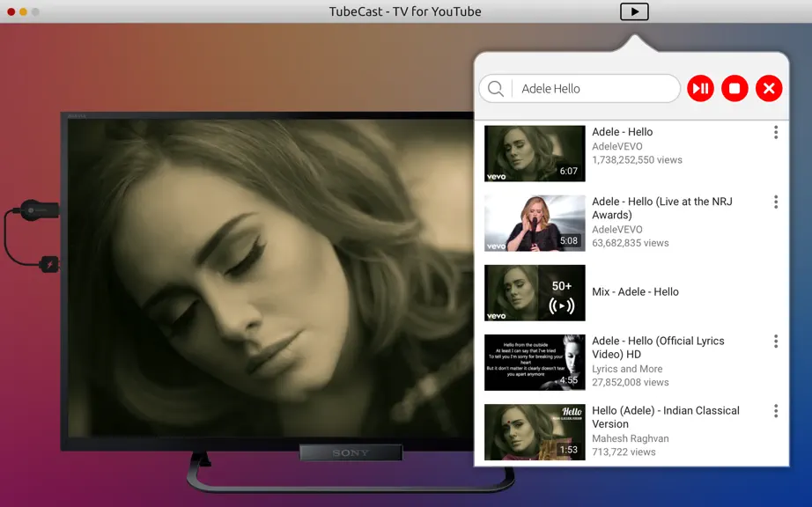Viewport: 812px width, 507px height.
Task: Click the "713,722 views" text
Action: (x=624, y=452)
